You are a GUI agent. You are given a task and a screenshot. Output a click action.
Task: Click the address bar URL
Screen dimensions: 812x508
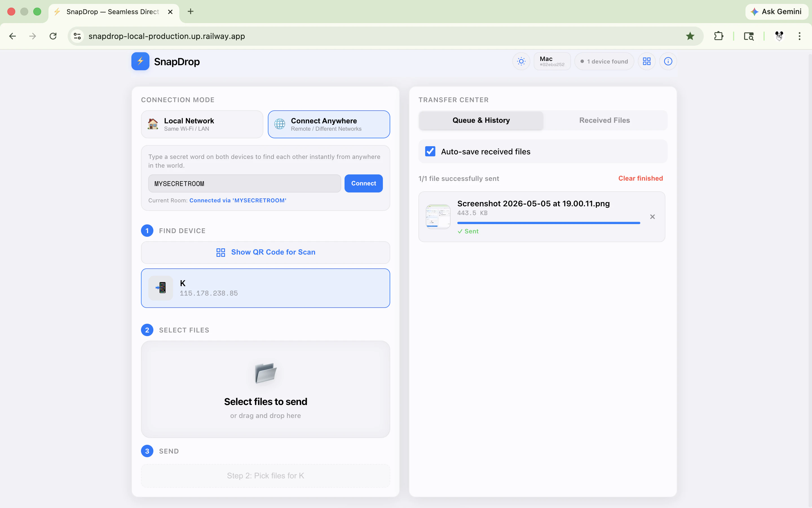click(166, 36)
